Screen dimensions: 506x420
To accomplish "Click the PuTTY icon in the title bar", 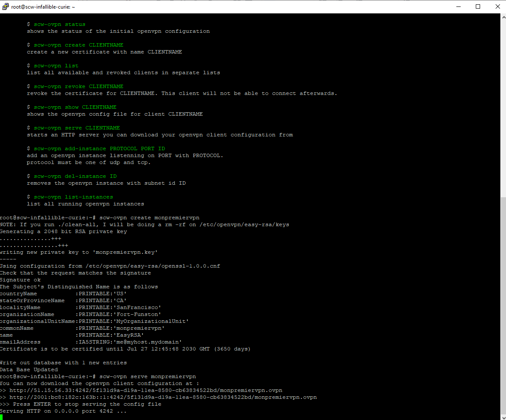I will point(6,6).
